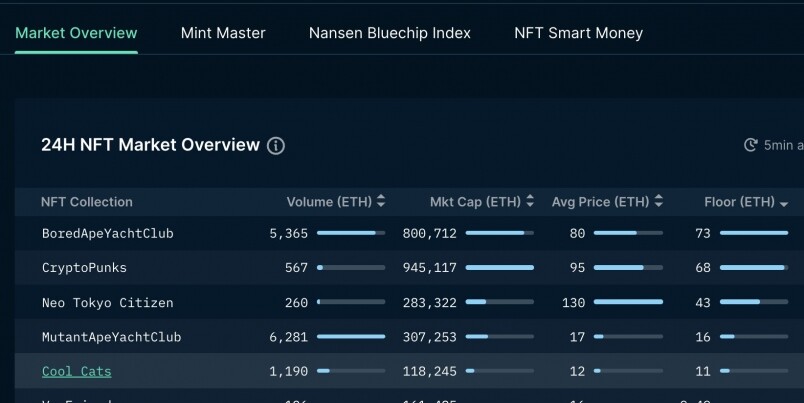Click the Floor (ETH) descending sort arrow

click(x=783, y=204)
